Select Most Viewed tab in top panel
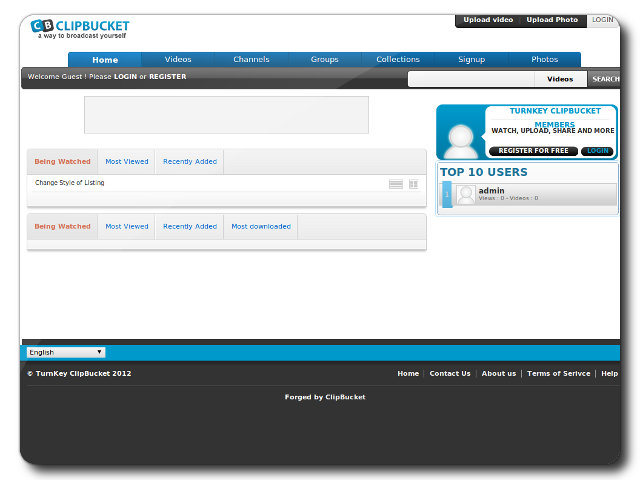The image size is (640, 480). pyautogui.click(x=127, y=161)
